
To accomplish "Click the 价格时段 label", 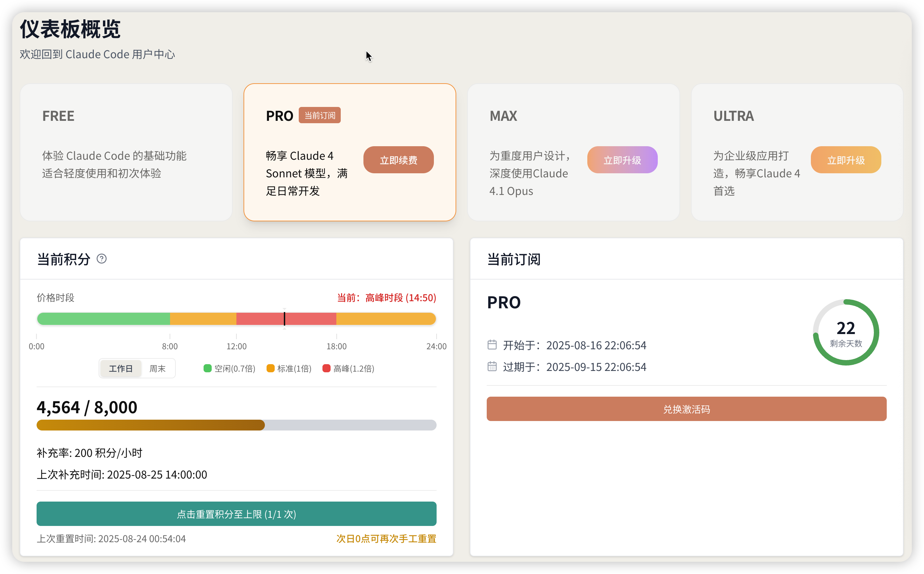I will (x=56, y=297).
